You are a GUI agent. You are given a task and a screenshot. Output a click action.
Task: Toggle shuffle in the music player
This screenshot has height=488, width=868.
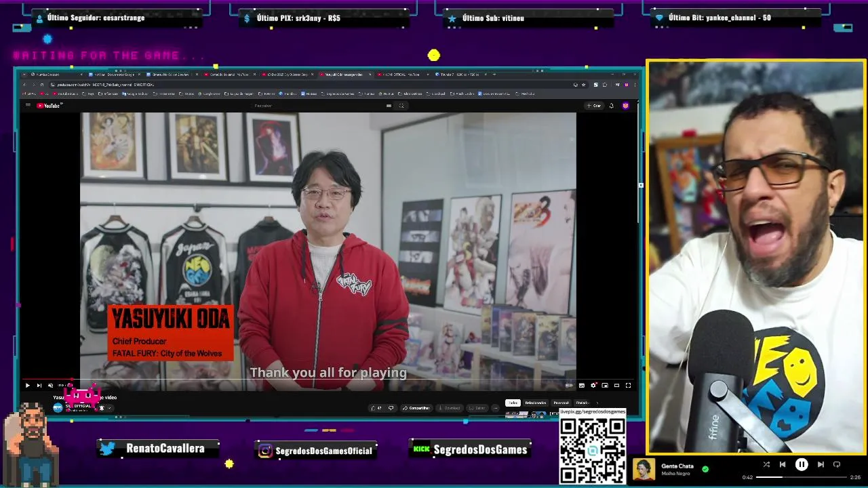pyautogui.click(x=766, y=464)
